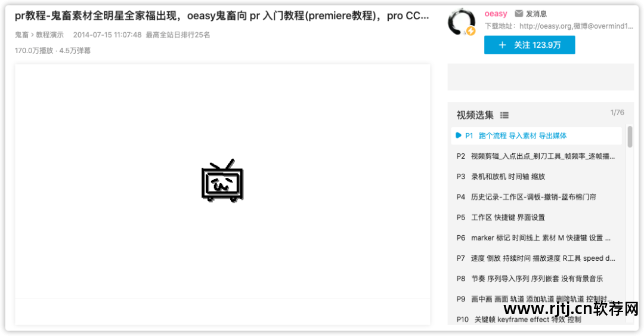Image resolution: width=644 pixels, height=336 pixels.
Task: Select episode P8 节奏 序列导入序列 序列嵌套
Action: click(537, 279)
